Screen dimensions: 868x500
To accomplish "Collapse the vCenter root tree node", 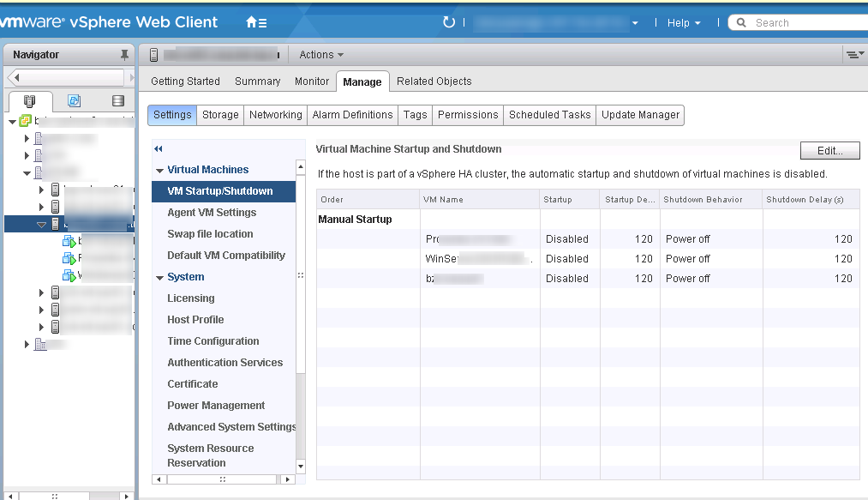I will coord(12,122).
